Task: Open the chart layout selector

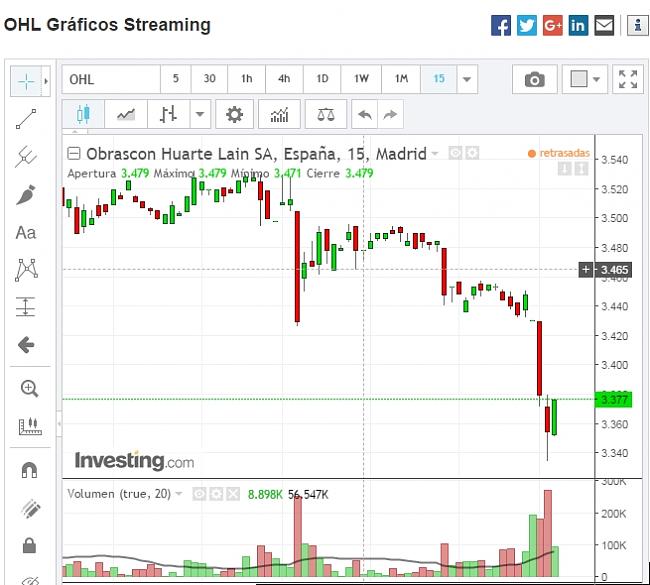Action: point(585,79)
